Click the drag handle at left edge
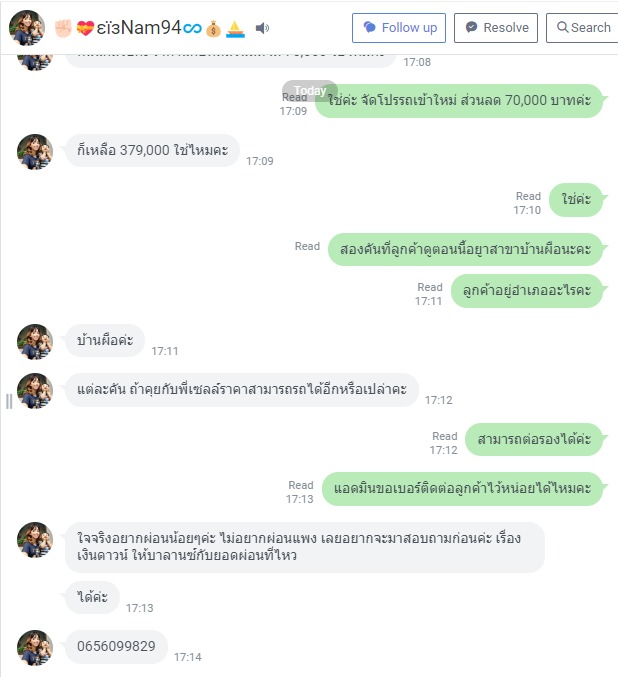The image size is (618, 677). click(x=9, y=401)
